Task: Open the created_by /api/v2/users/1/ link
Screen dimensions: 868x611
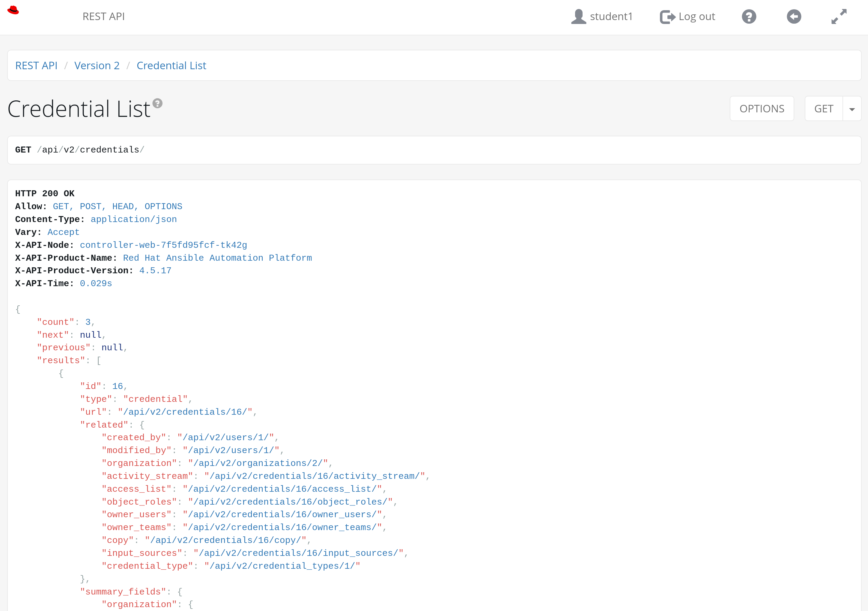Action: coord(225,437)
